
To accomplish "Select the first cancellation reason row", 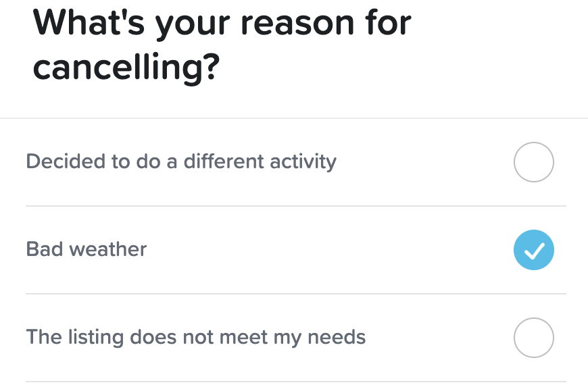I will (x=295, y=162).
